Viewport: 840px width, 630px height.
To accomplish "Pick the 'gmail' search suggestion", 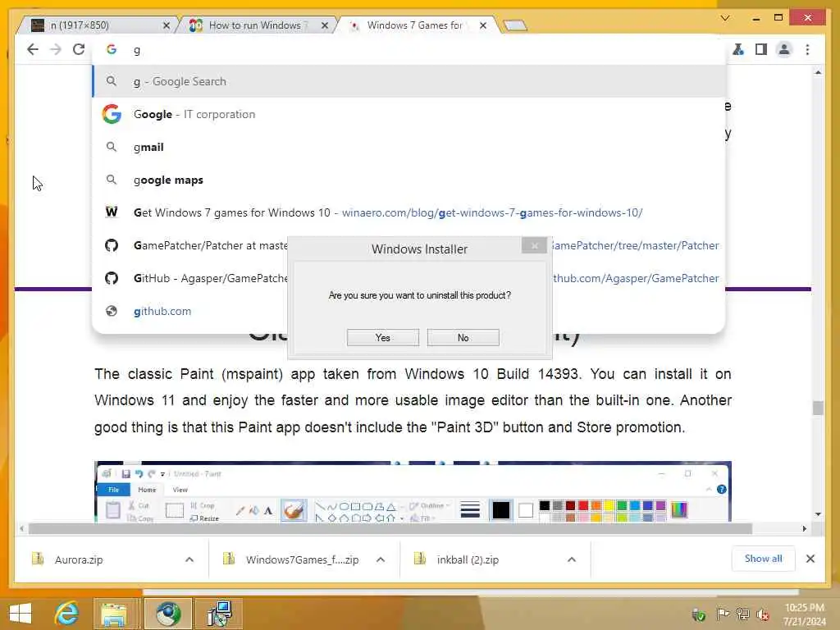I will coord(409,147).
